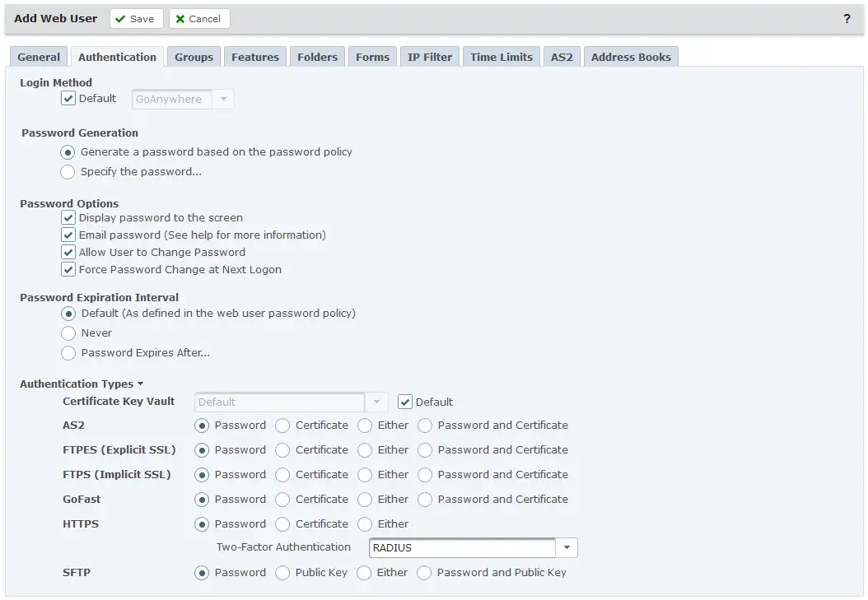Open the Certificate Key Vault dropdown

[x=376, y=402]
